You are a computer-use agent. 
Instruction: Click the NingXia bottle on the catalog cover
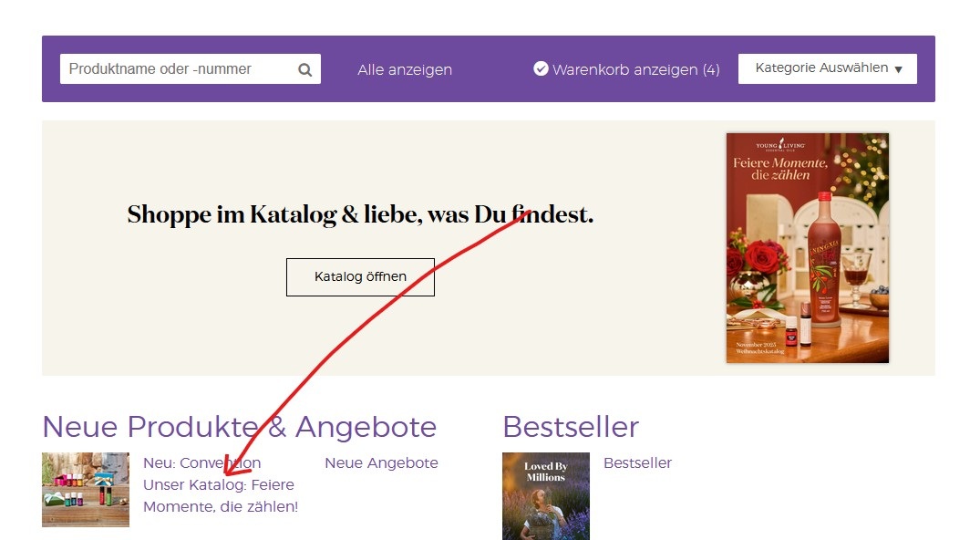[823, 260]
